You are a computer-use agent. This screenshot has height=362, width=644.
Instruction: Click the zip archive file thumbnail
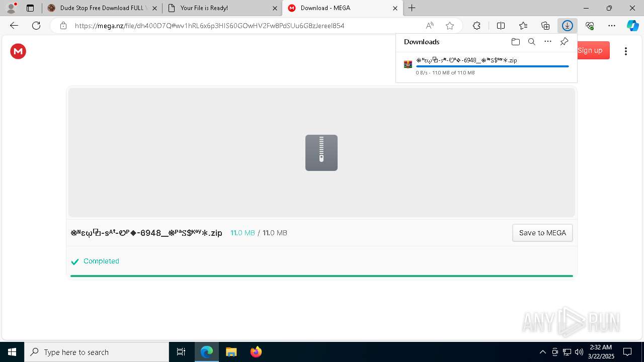[321, 153]
